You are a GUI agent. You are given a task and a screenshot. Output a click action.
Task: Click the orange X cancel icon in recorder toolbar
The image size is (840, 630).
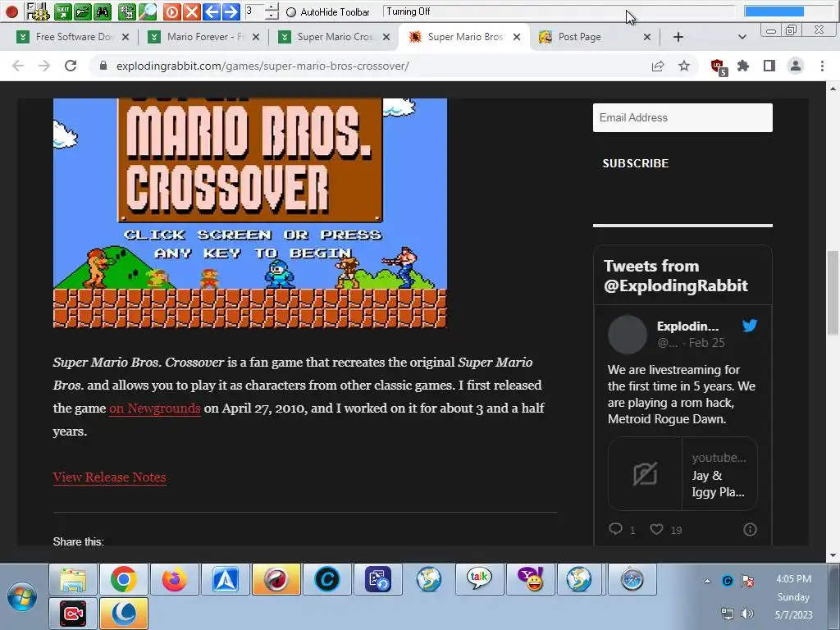[191, 11]
